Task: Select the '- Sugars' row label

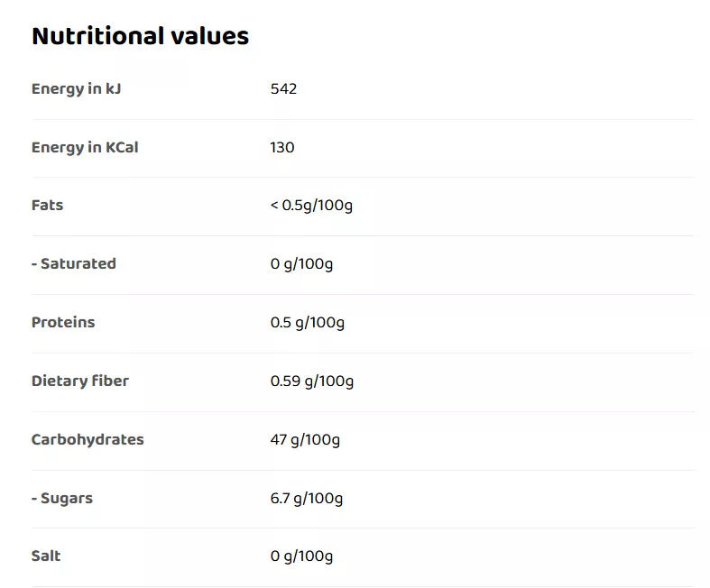Action: (x=62, y=498)
